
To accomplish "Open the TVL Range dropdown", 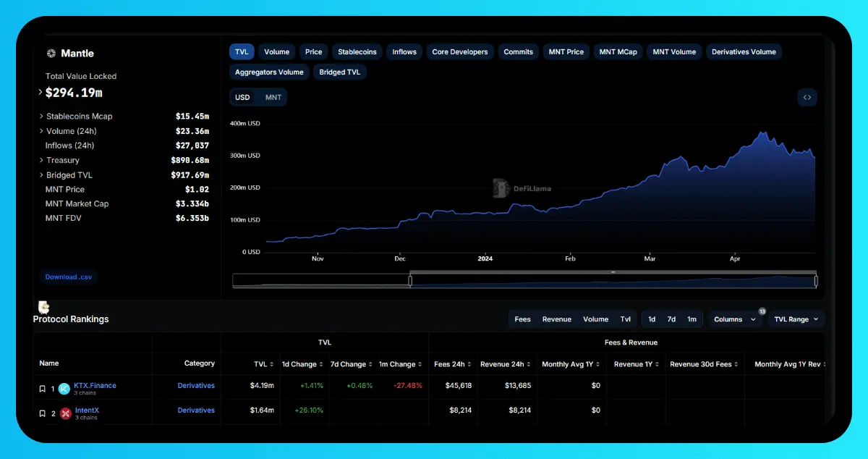I will point(796,319).
